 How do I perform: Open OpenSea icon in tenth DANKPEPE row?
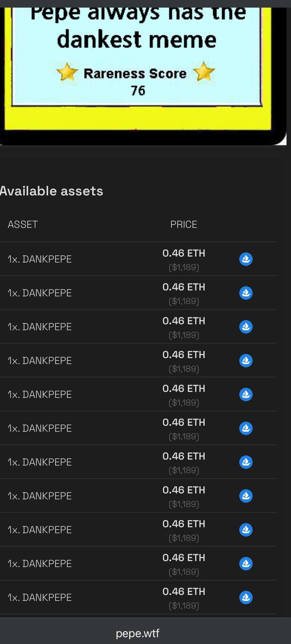[x=246, y=563]
